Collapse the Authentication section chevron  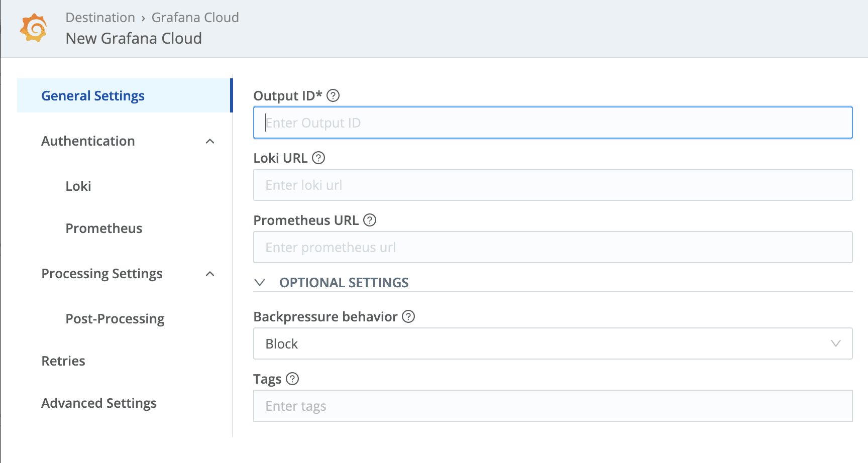click(210, 141)
